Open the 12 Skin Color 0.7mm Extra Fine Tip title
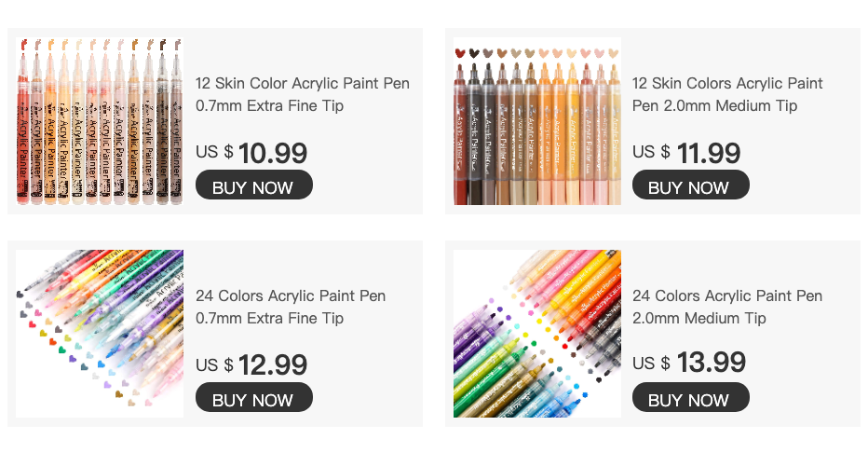The height and width of the screenshot is (453, 868). 303,94
